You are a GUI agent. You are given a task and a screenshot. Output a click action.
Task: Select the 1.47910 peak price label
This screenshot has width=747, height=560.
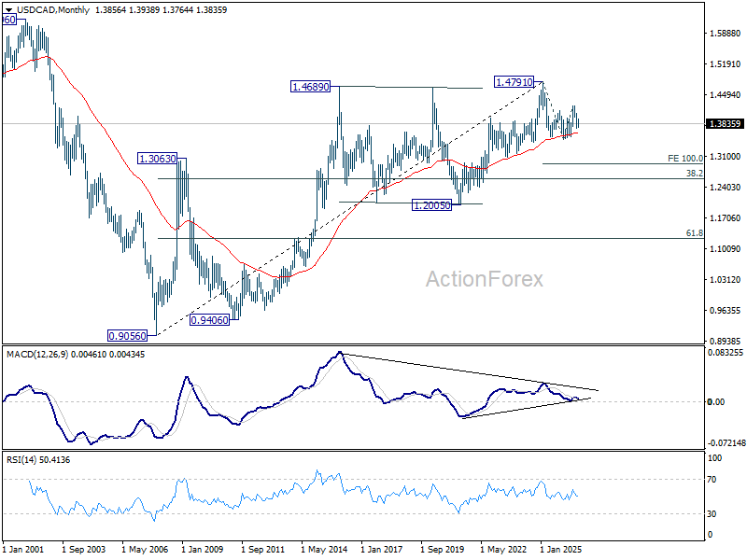click(514, 82)
